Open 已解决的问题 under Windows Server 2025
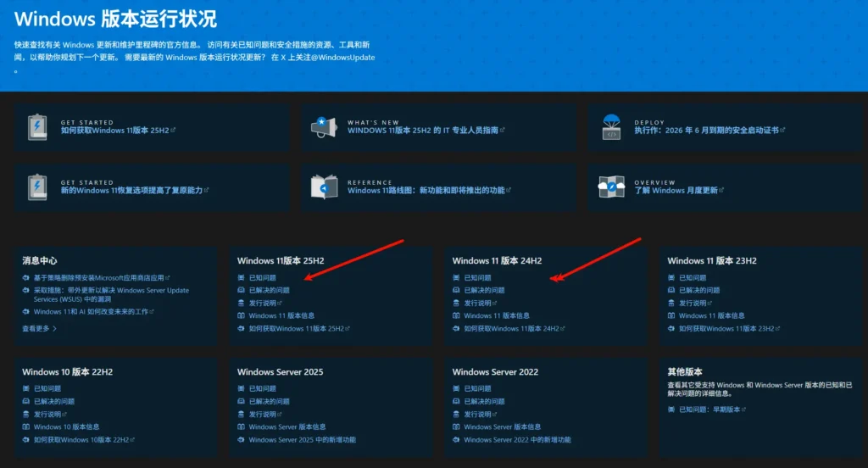 (269, 402)
